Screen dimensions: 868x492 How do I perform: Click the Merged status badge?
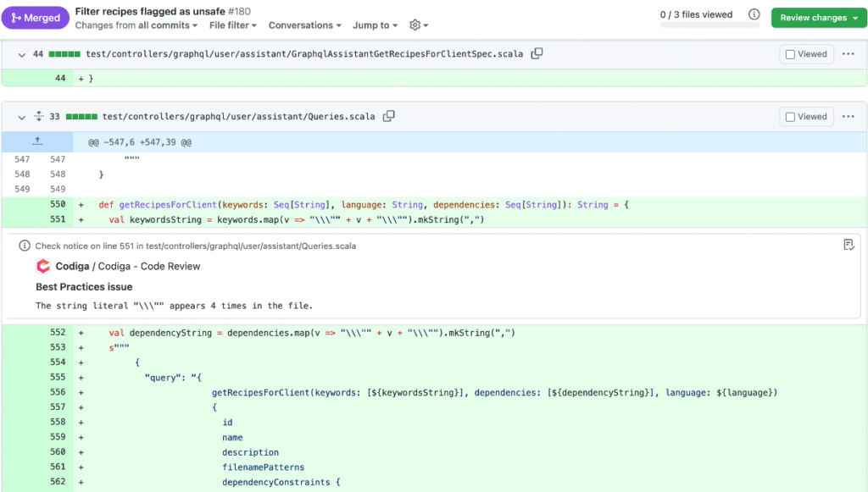click(36, 18)
